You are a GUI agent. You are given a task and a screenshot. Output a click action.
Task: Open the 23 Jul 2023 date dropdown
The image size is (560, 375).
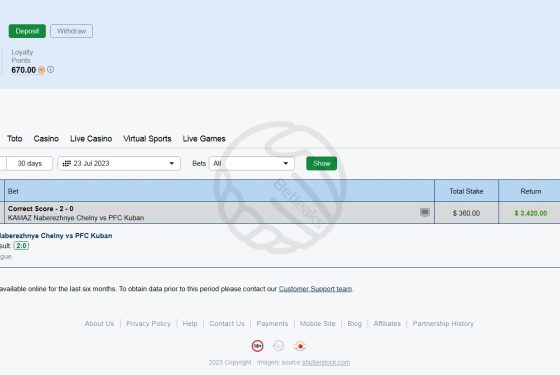(x=119, y=164)
